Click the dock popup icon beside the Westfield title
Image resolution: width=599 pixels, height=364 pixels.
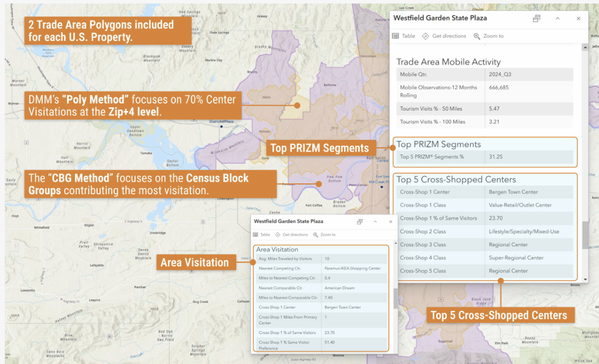point(537,18)
